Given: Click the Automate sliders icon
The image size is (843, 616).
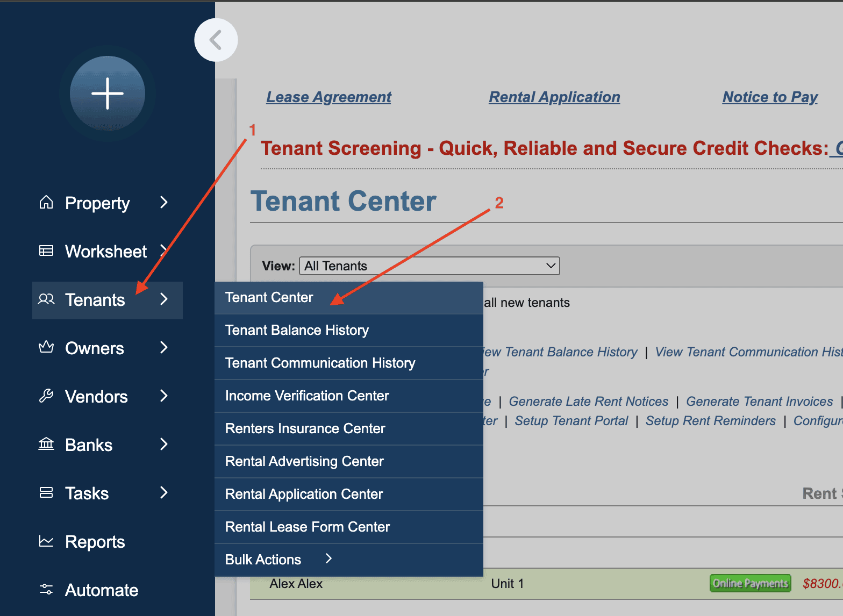Looking at the screenshot, I should [x=46, y=590].
